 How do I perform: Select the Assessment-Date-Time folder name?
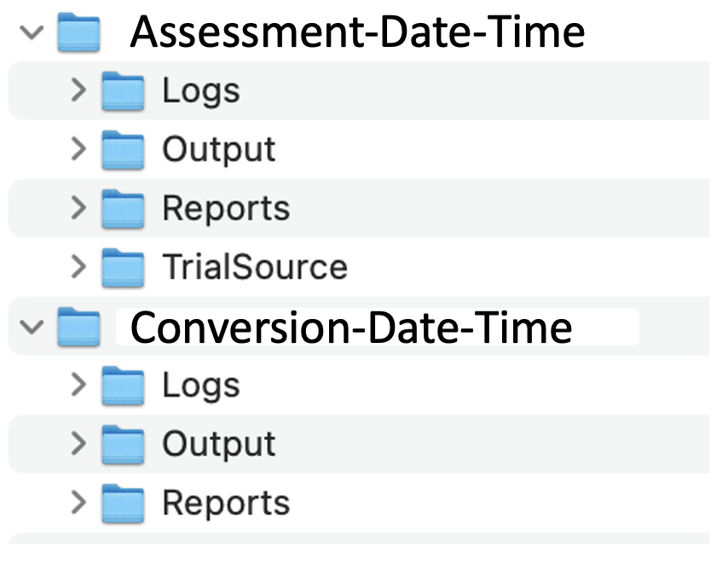point(358,30)
